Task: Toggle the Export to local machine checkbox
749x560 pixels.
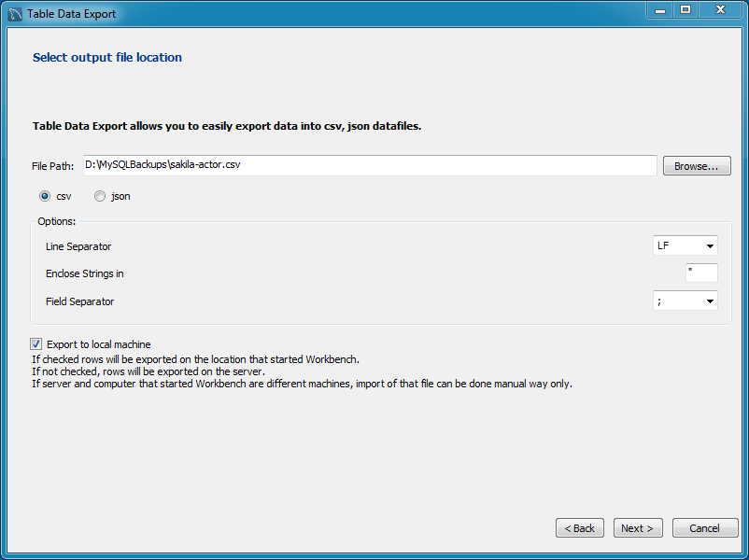Action: click(35, 343)
